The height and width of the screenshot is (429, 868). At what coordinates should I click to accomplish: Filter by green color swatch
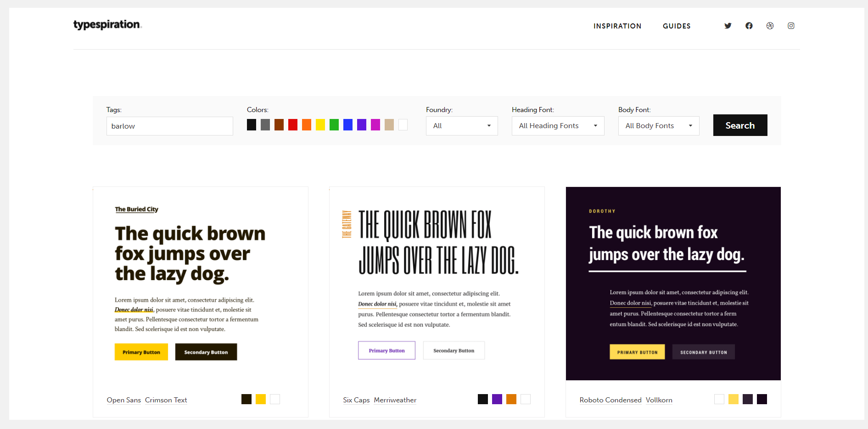point(334,125)
